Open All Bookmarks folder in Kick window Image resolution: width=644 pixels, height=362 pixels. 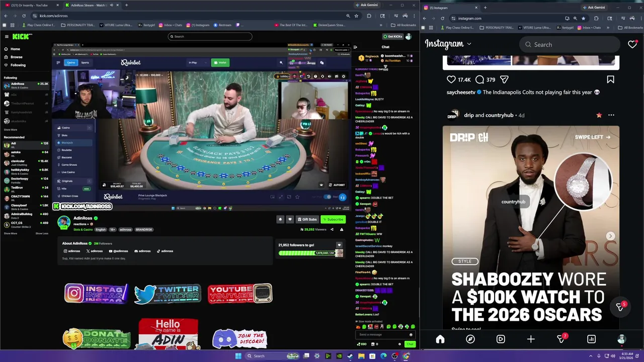(x=404, y=25)
